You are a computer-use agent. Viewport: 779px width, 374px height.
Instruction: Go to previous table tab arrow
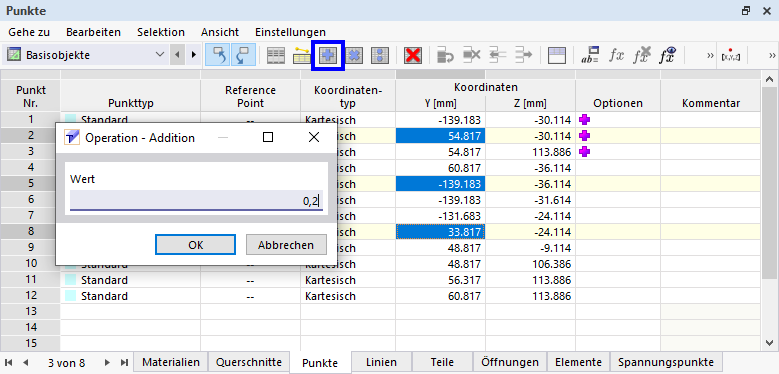coord(25,363)
